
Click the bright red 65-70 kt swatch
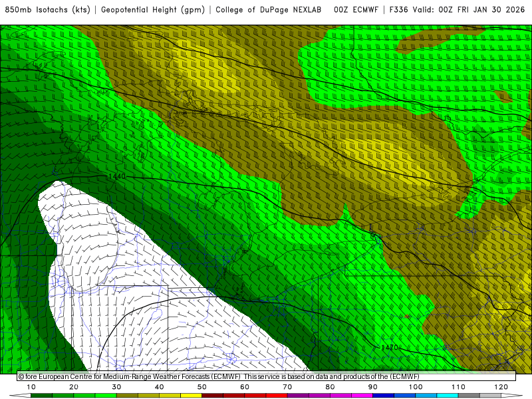click(277, 396)
